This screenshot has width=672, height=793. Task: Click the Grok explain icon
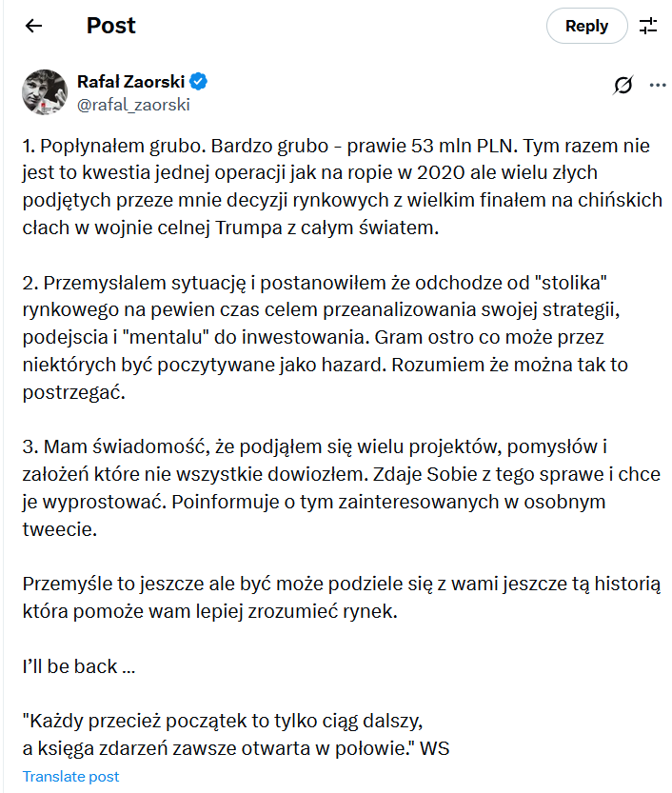click(x=623, y=85)
